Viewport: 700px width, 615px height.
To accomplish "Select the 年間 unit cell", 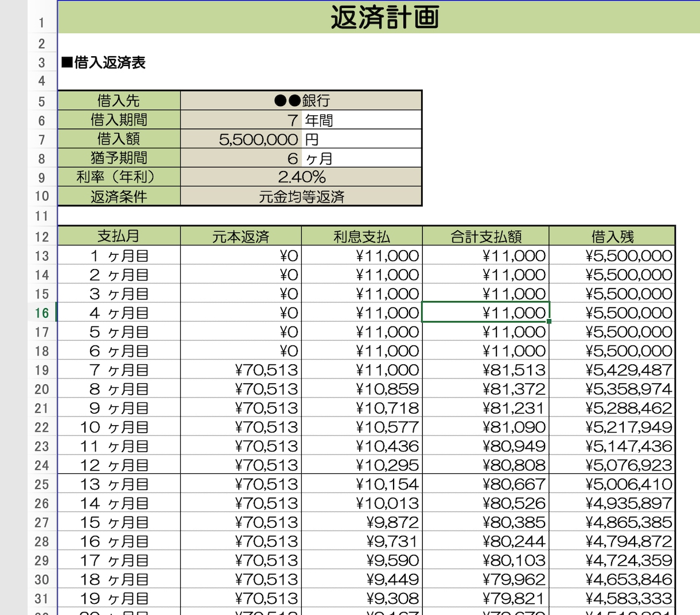I will pyautogui.click(x=362, y=120).
